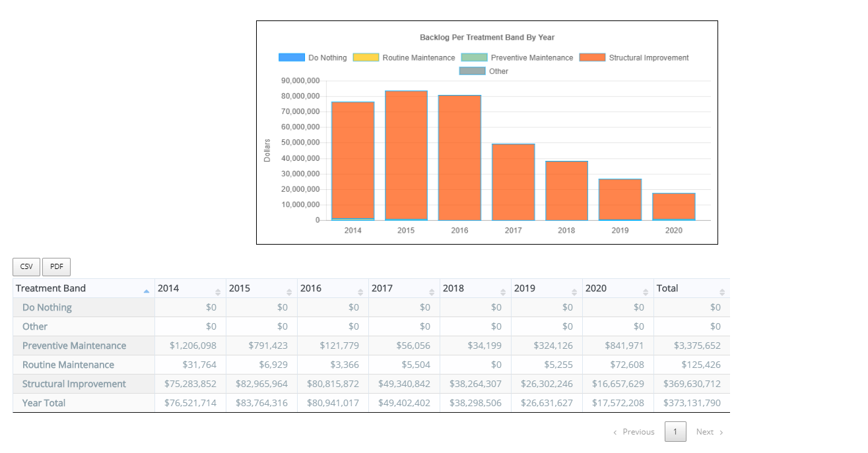Toggle Do Nothing series in chart legend
Screen dimensions: 868x453
(x=313, y=58)
